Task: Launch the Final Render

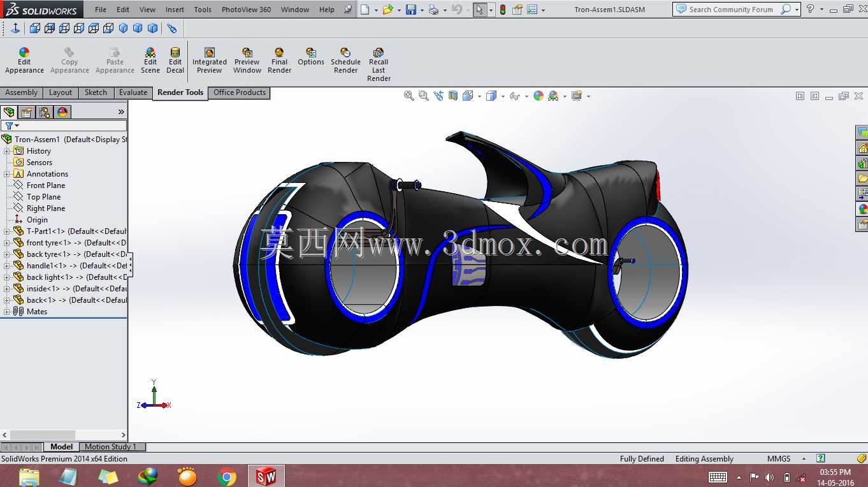Action: 279,61
